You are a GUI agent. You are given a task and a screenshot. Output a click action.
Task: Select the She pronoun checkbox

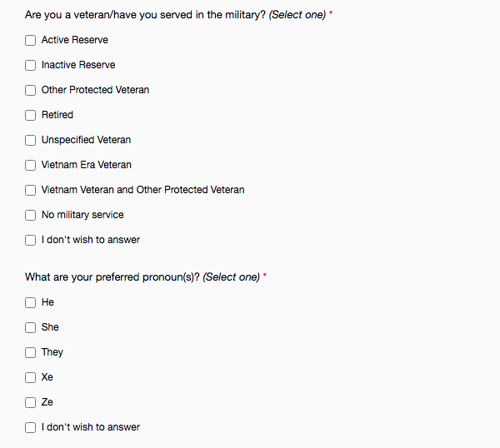click(x=30, y=327)
